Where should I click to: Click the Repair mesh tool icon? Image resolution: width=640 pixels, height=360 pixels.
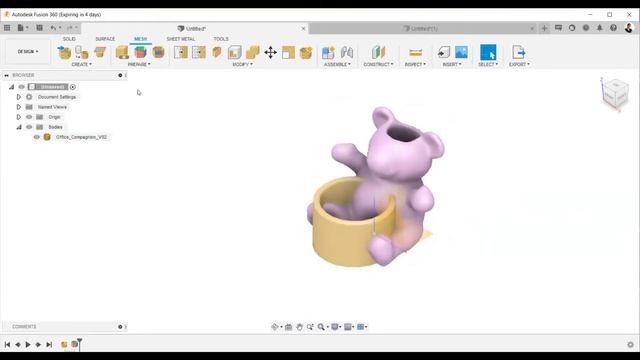point(122,52)
